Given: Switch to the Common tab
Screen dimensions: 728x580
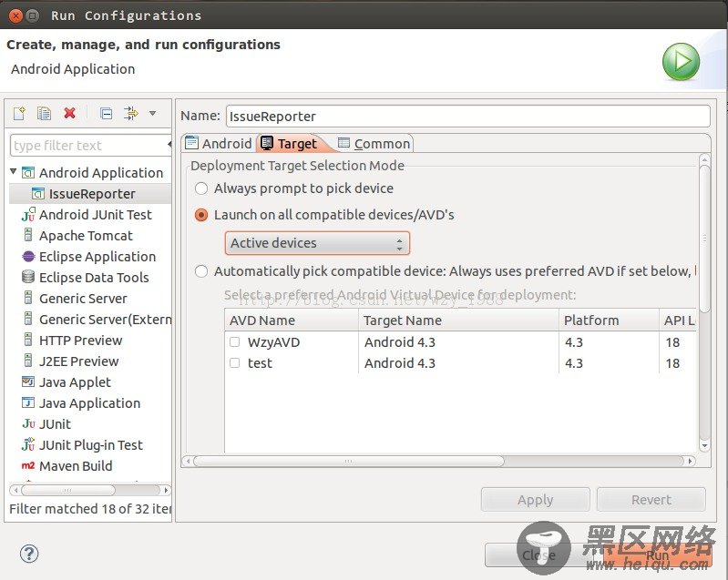Looking at the screenshot, I should [374, 143].
